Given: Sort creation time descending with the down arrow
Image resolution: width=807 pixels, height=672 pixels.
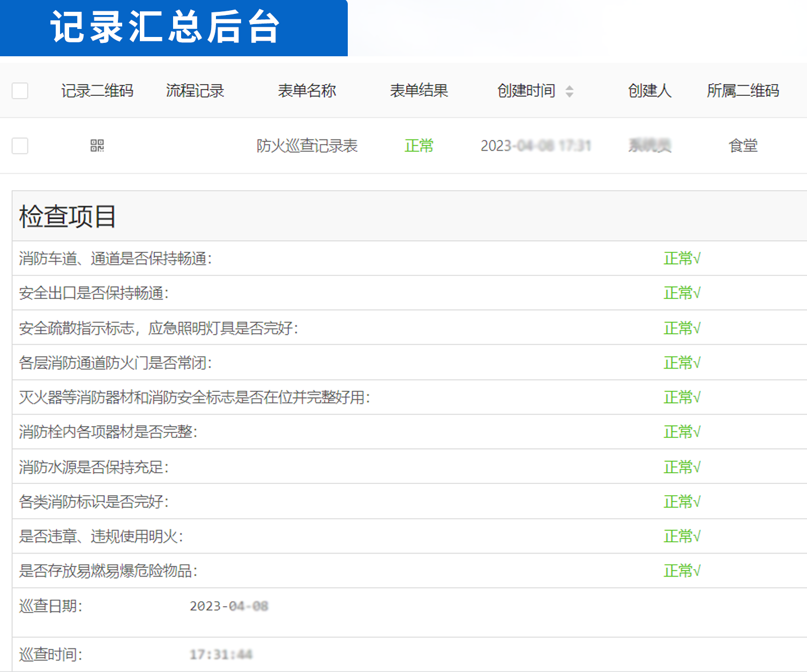Looking at the screenshot, I should point(570,94).
